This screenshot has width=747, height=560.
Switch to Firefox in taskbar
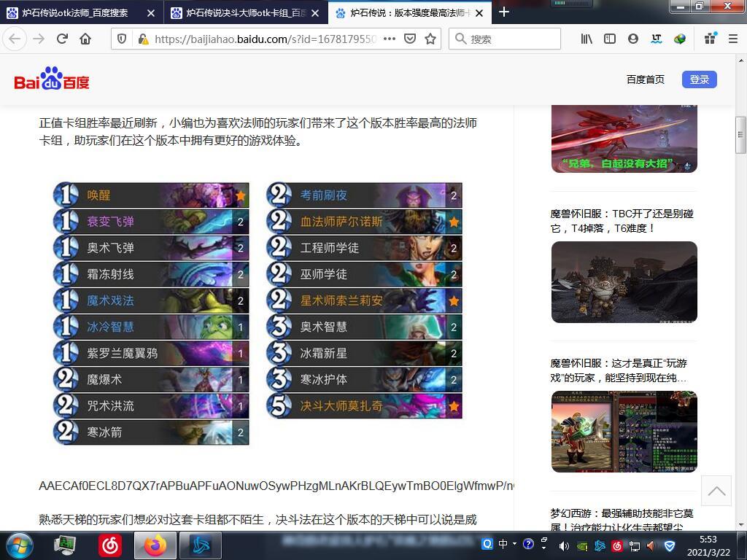[155, 545]
